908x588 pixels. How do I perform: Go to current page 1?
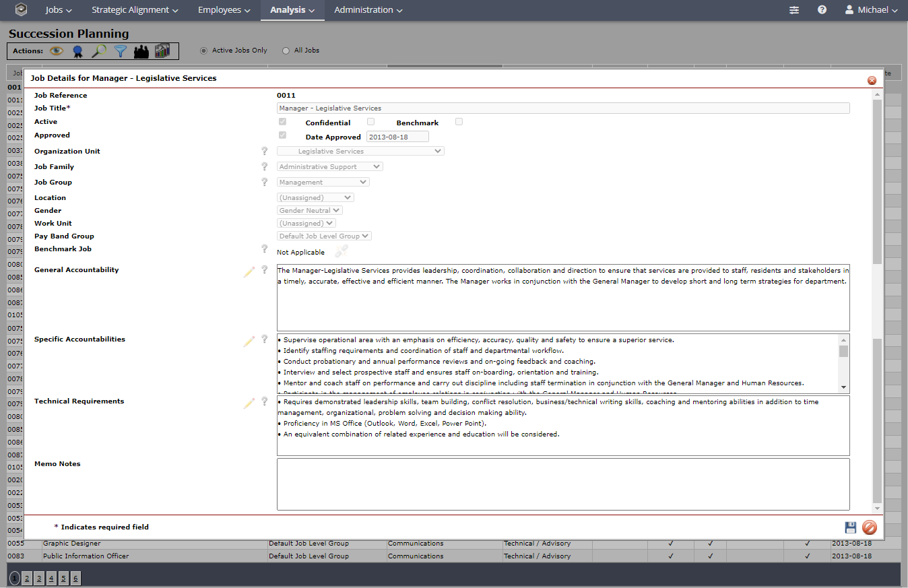tap(15, 578)
